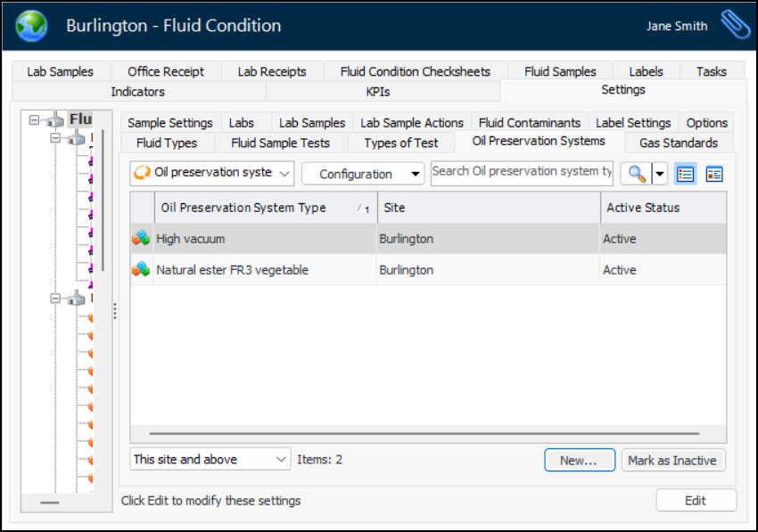Go to the KPIs tab

[378, 91]
